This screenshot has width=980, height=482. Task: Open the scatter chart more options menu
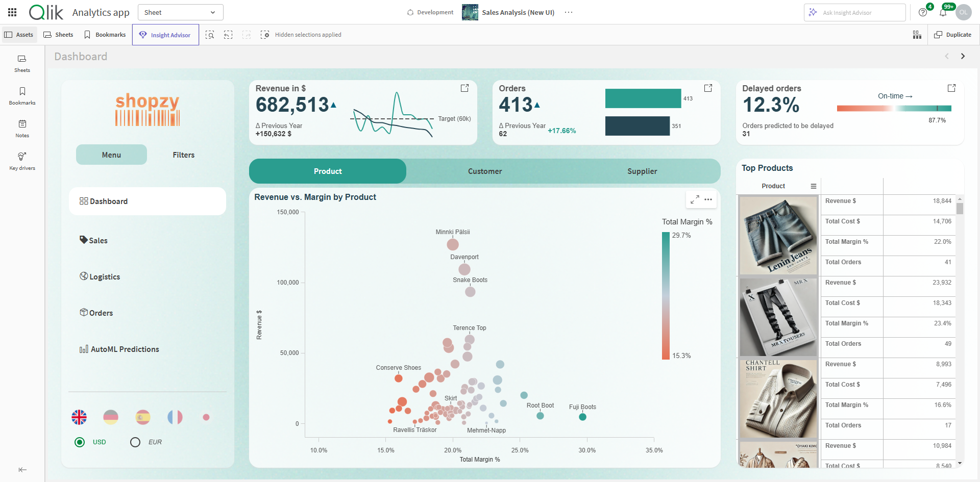tap(708, 199)
